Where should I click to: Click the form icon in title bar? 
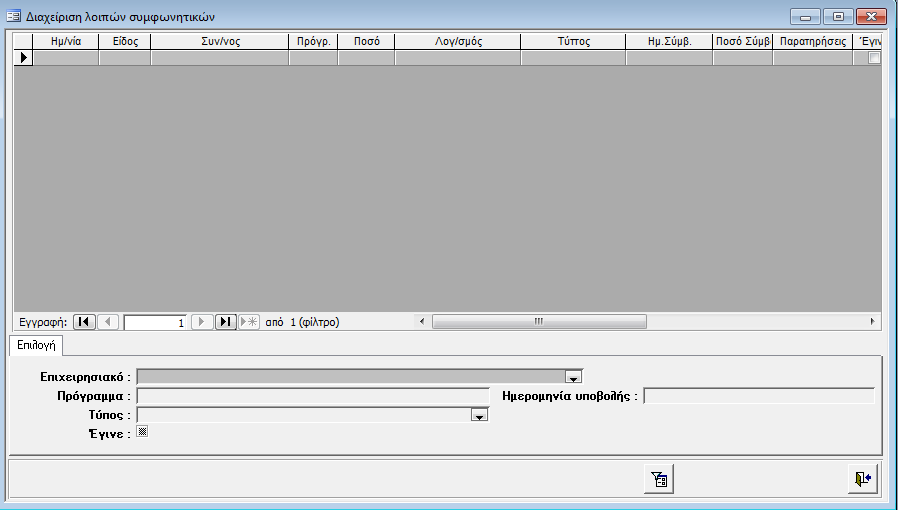click(14, 17)
